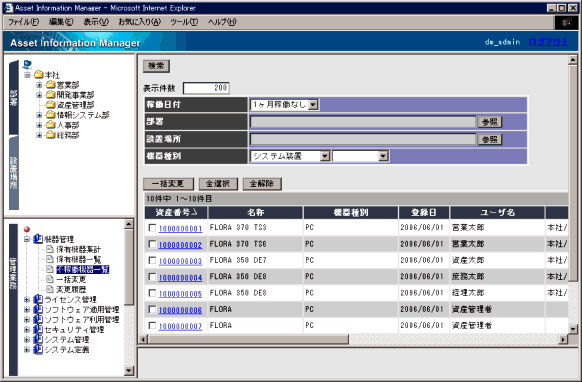582x382 pixels.
Task: Open the 保有機器集計 page icon
Action: [x=50, y=249]
